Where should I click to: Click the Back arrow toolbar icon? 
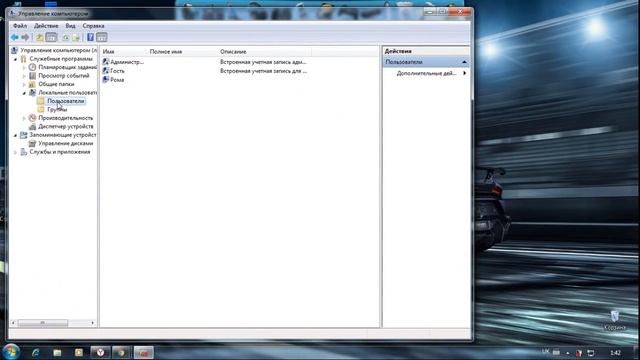coord(15,38)
